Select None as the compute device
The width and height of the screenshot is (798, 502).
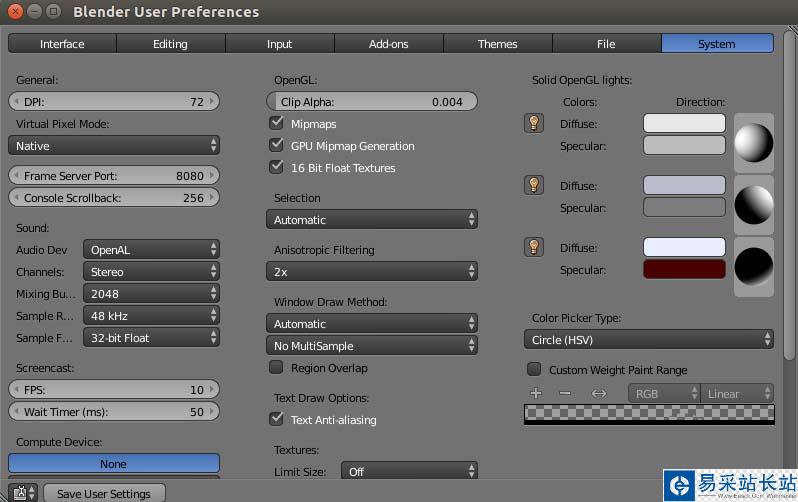coord(113,464)
